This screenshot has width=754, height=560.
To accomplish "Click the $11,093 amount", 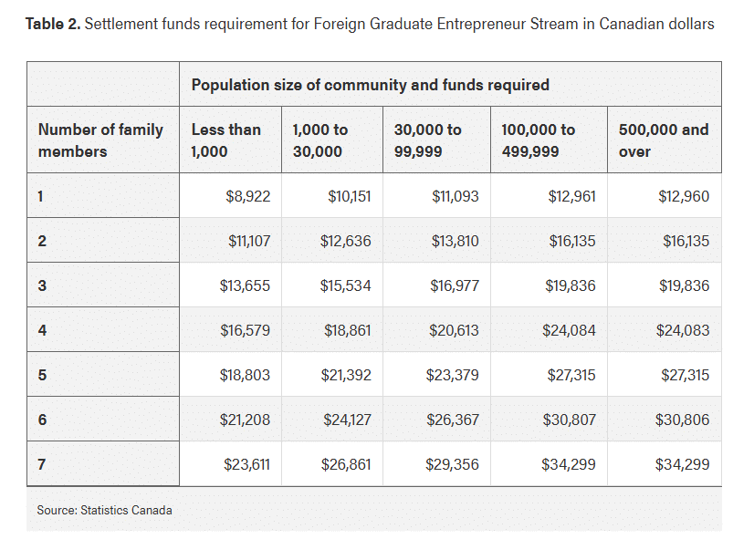I will pos(455,196).
